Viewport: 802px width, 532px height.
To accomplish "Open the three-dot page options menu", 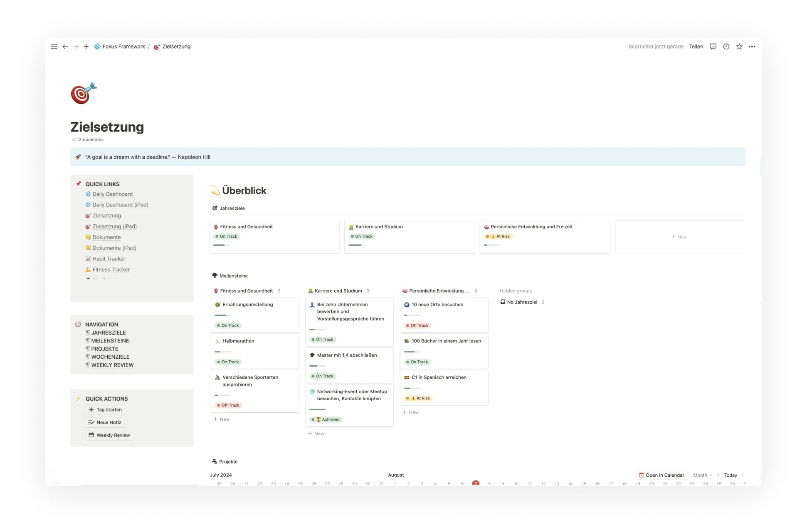I will pos(752,47).
